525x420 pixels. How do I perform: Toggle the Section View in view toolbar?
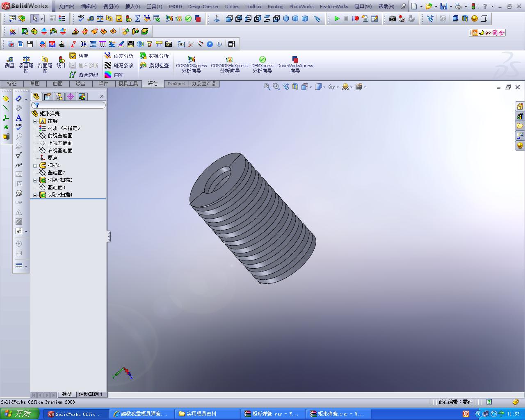point(295,87)
